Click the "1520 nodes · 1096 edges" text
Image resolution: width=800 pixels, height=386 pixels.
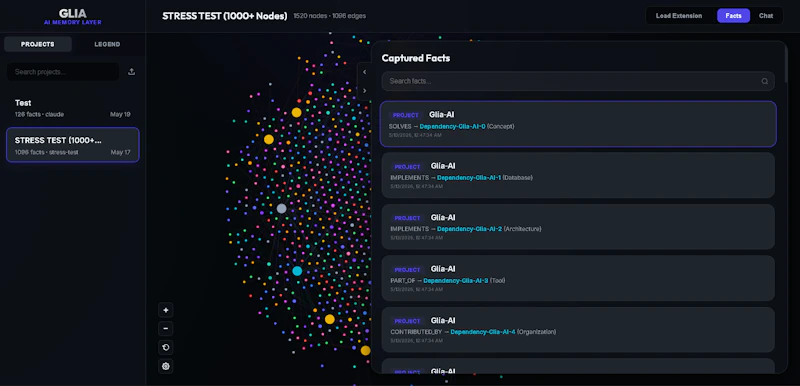click(x=330, y=16)
